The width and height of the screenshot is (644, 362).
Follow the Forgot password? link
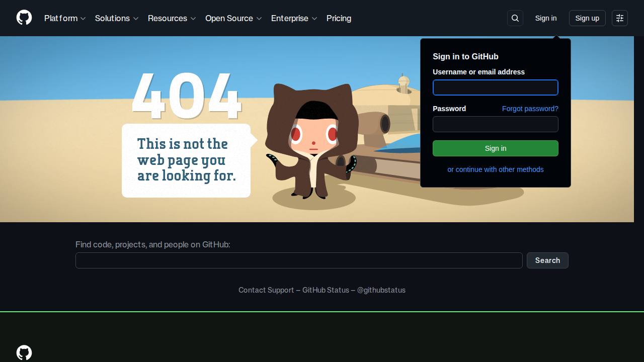point(530,109)
